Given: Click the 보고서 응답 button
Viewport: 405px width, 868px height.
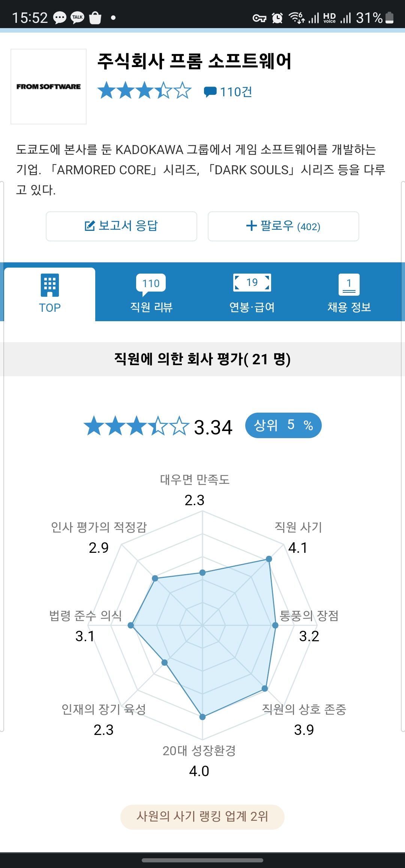Looking at the screenshot, I should pos(121,226).
